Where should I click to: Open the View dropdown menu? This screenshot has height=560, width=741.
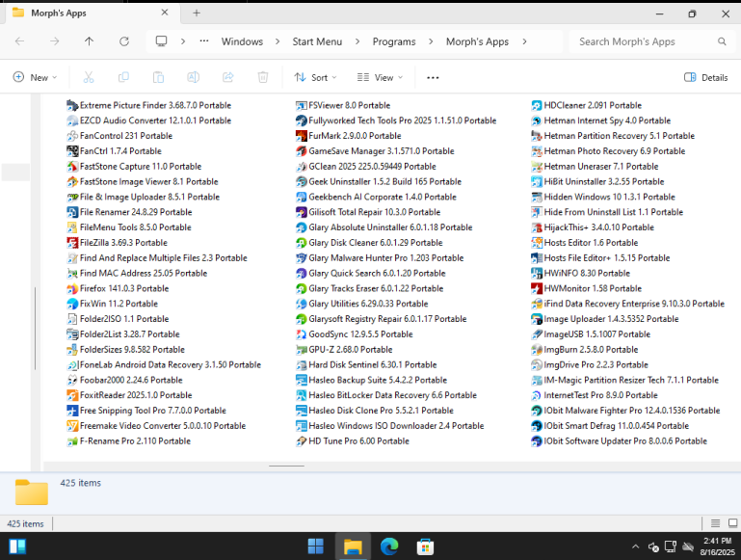(x=380, y=77)
